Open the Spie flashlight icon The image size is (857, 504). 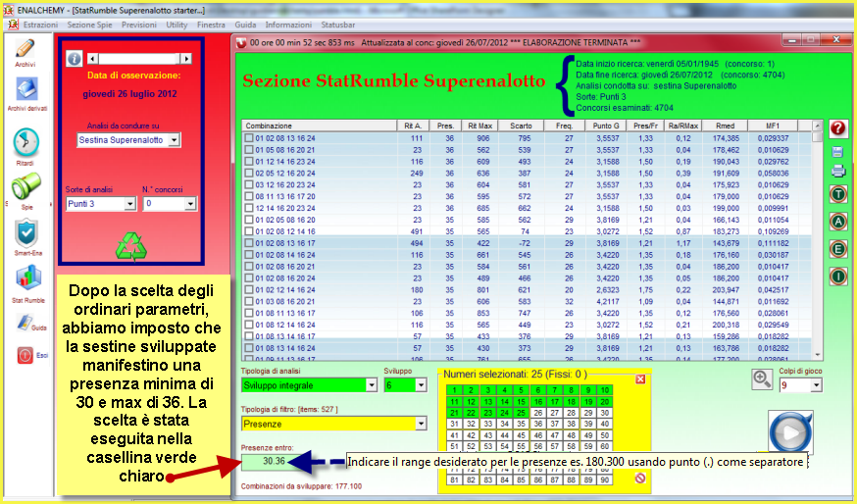tap(25, 186)
